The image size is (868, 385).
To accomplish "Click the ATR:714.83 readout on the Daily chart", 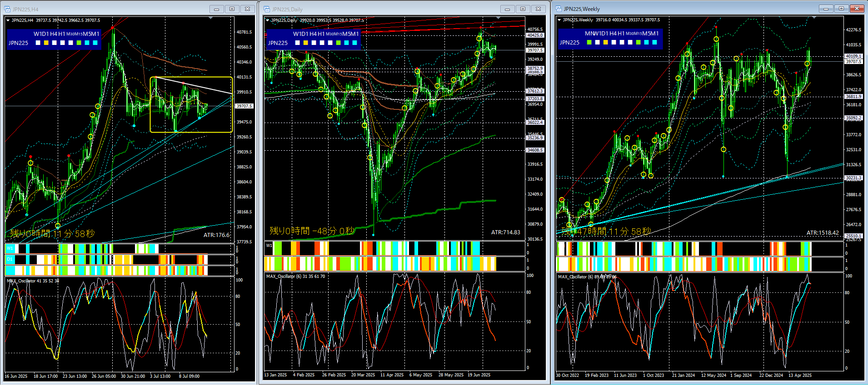I will [506, 232].
